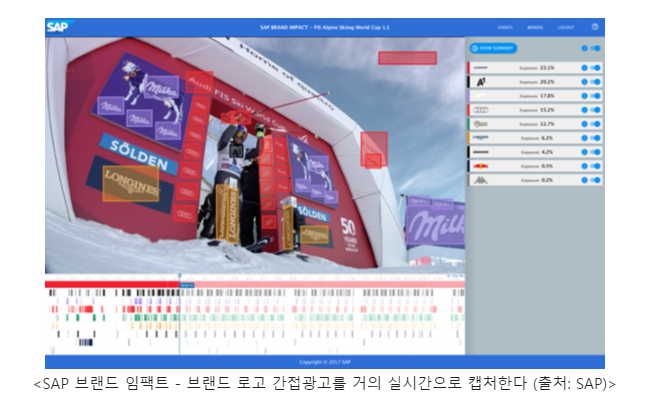
Task: Click info icon on the Kappa 0.2% row
Action: (x=585, y=180)
